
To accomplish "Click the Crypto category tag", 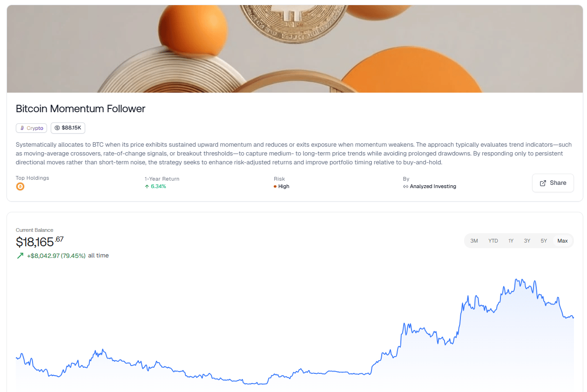I will pyautogui.click(x=31, y=128).
